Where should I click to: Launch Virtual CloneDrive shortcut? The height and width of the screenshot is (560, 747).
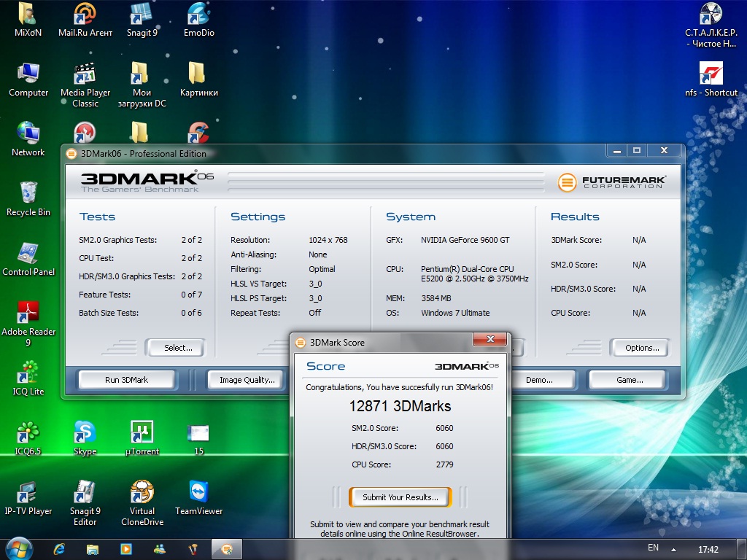[142, 504]
